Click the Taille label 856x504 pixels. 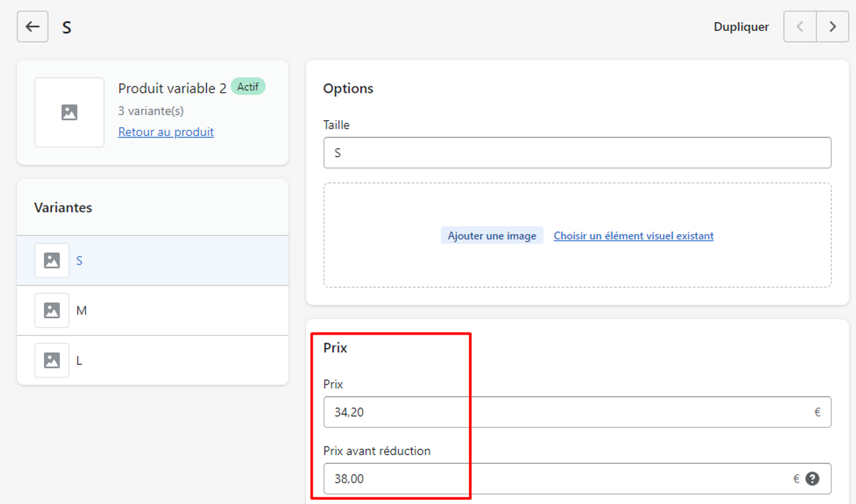336,125
